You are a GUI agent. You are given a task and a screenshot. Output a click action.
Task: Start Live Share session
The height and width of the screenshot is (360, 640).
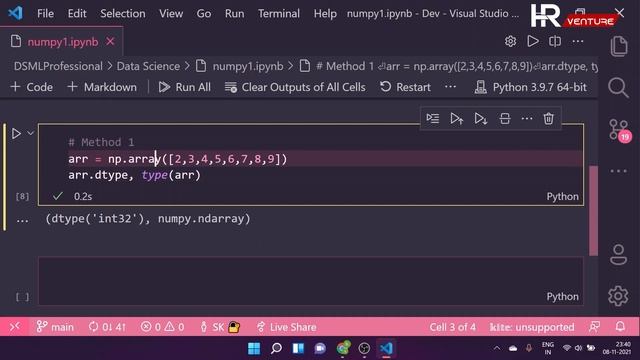[x=286, y=327]
